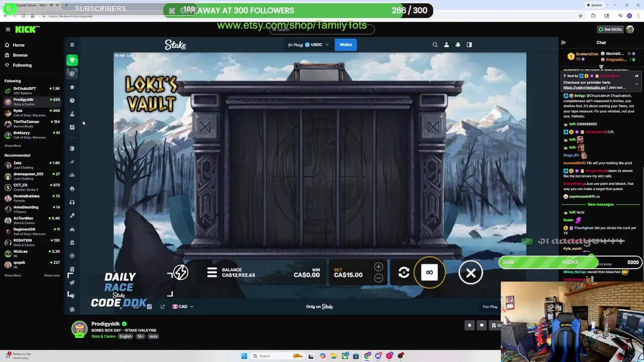Decrease bet with minus button
This screenshot has width=644, height=362.
tap(378, 279)
